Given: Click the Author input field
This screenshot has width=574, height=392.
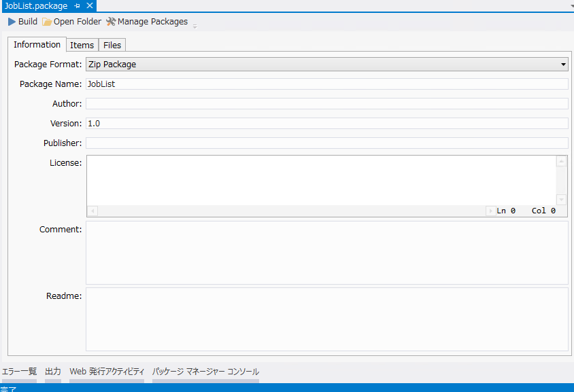Looking at the screenshot, I should (x=327, y=104).
